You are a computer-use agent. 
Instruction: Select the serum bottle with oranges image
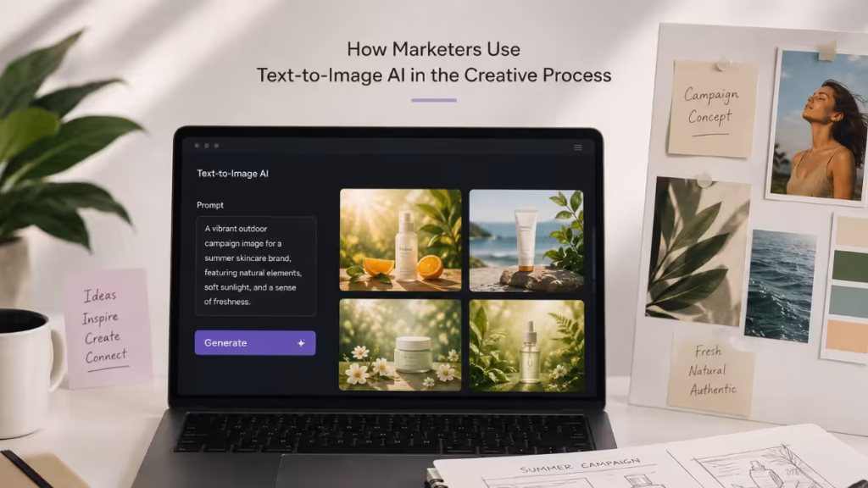(x=400, y=240)
